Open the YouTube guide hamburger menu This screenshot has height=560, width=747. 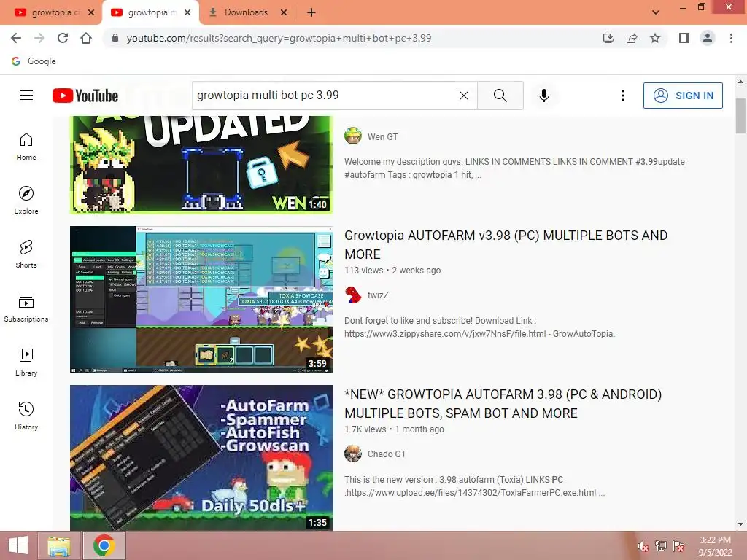tap(26, 96)
